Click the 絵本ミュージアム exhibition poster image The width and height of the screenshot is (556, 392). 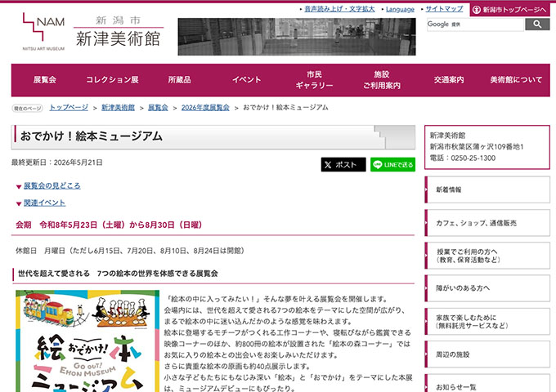(x=87, y=341)
